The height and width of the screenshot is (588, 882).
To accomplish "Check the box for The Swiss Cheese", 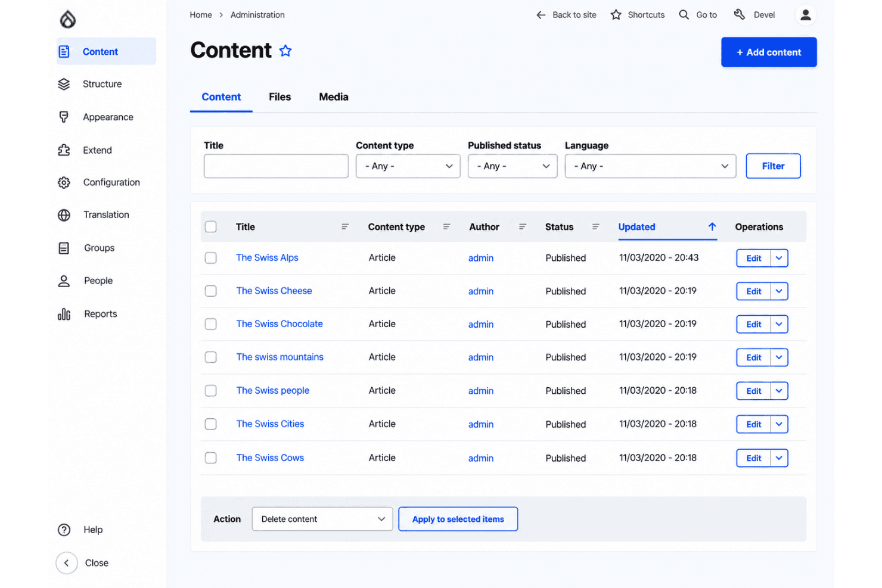I will point(211,291).
